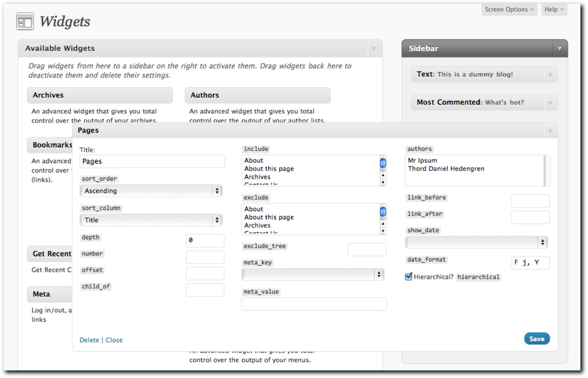Click the include list scrollbar thumb
588x378 pixels.
point(383,163)
